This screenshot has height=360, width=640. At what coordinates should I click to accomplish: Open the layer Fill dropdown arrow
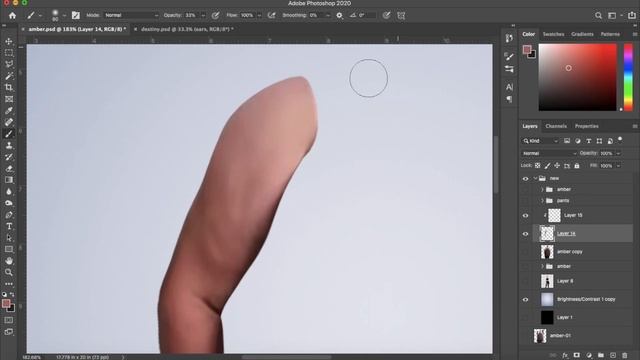618,166
